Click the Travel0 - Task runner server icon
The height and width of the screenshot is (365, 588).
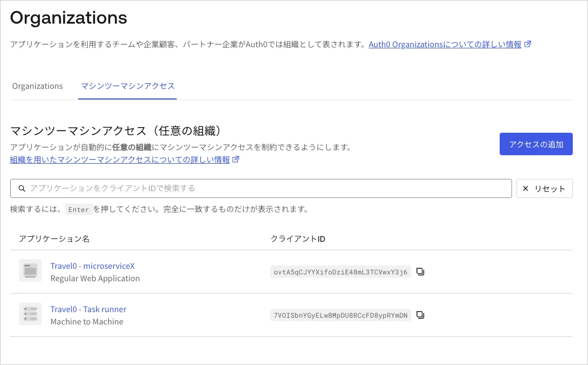click(30, 314)
